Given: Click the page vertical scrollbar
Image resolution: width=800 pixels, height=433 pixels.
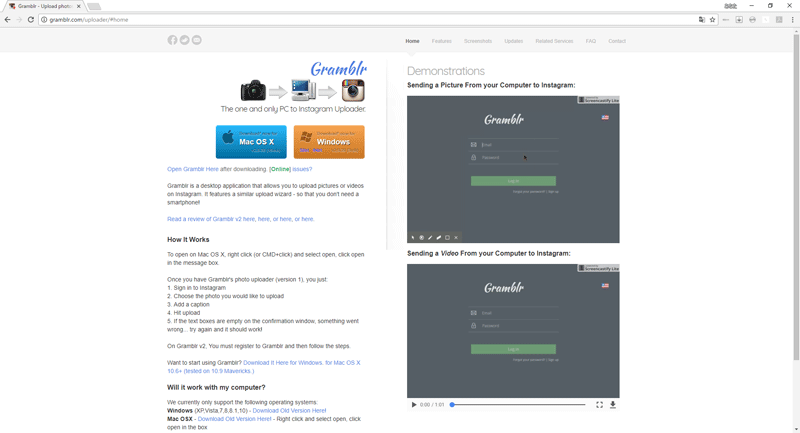Looking at the screenshot, I should [x=796, y=196].
